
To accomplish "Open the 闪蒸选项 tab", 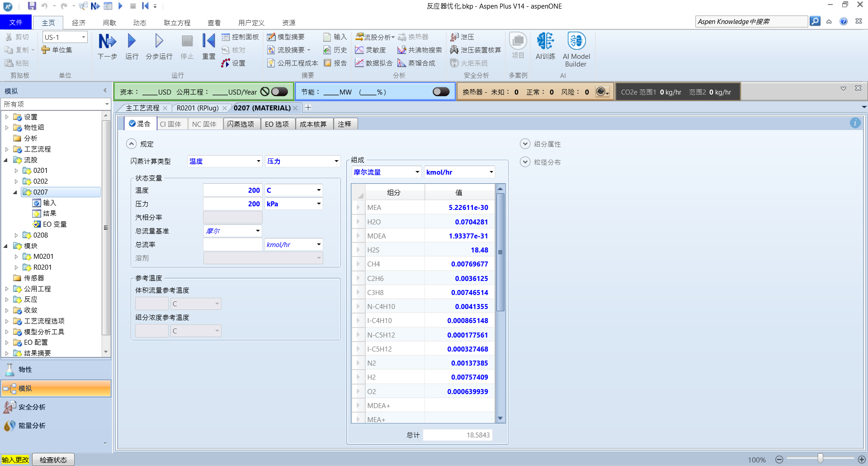I will (x=241, y=124).
